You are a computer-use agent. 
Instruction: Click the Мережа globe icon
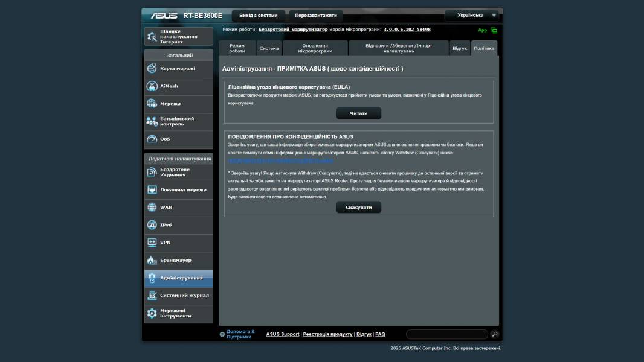coord(152,103)
